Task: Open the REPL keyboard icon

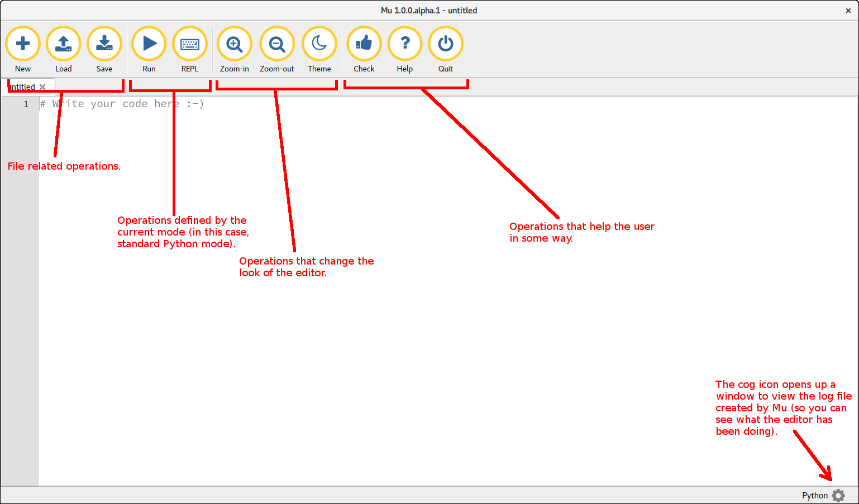Action: 190,44
